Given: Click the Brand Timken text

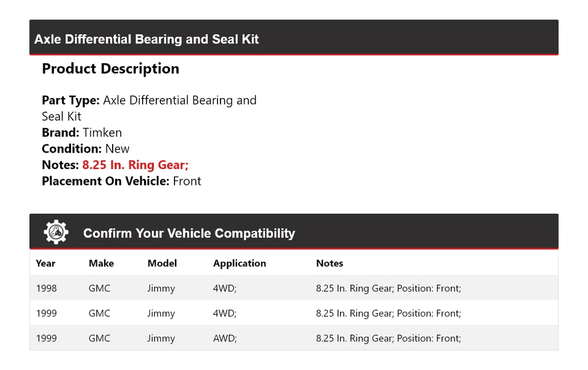Looking at the screenshot, I should (x=81, y=132).
